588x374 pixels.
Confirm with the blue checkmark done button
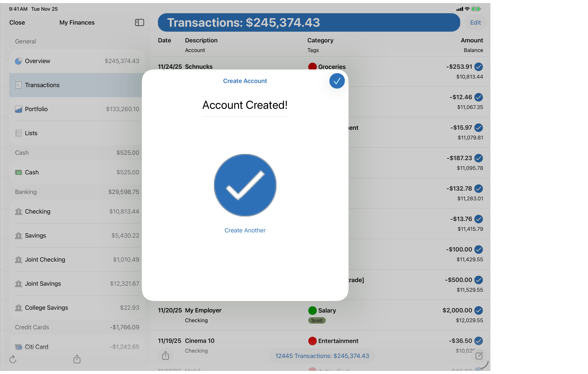pyautogui.click(x=337, y=81)
